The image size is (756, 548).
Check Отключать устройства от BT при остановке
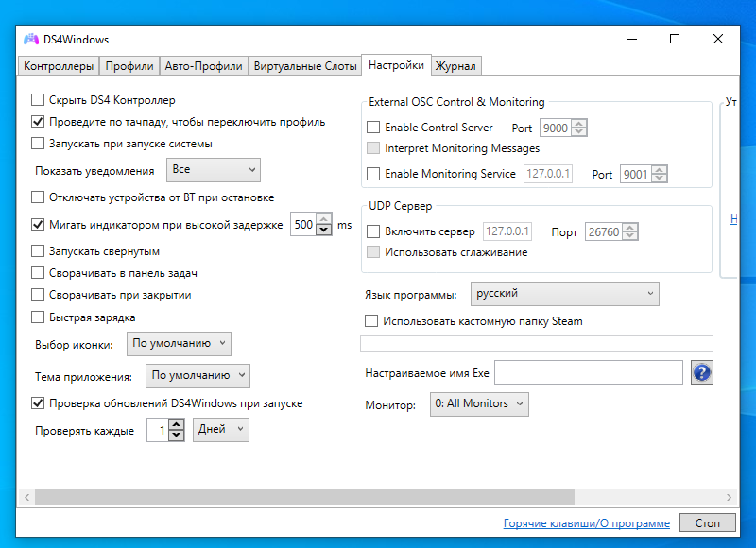38,197
